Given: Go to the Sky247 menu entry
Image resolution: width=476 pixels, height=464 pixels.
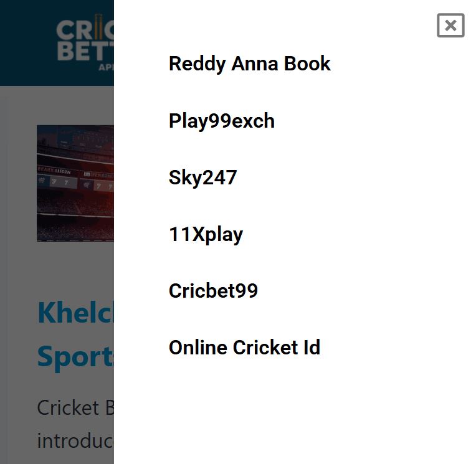Looking at the screenshot, I should pyautogui.click(x=202, y=178).
